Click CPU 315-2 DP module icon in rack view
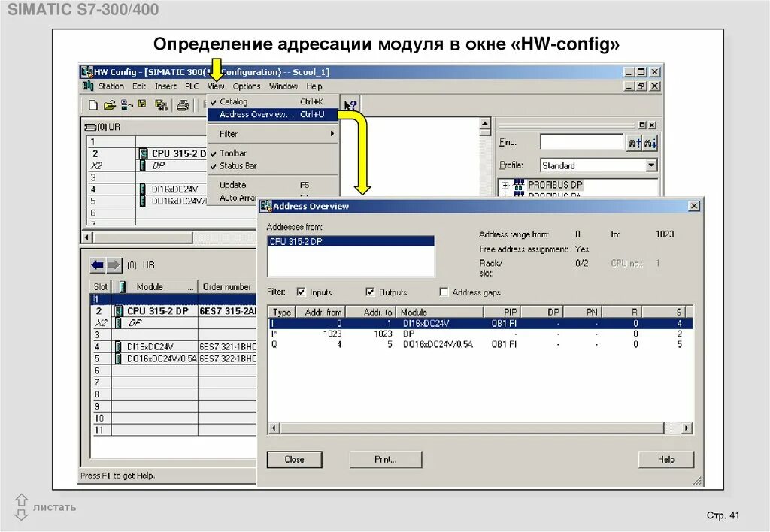770x532 pixels. 144,153
